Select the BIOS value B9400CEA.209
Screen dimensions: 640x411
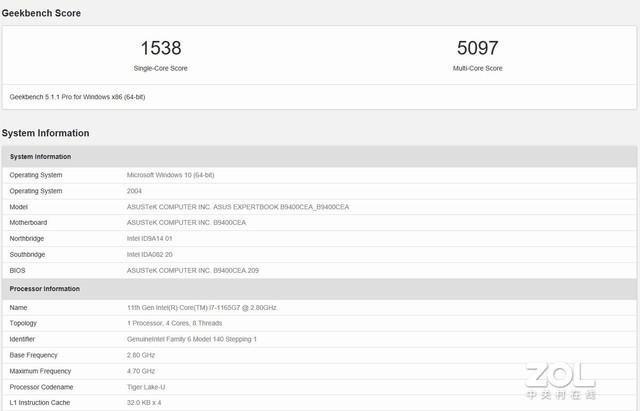tap(193, 270)
